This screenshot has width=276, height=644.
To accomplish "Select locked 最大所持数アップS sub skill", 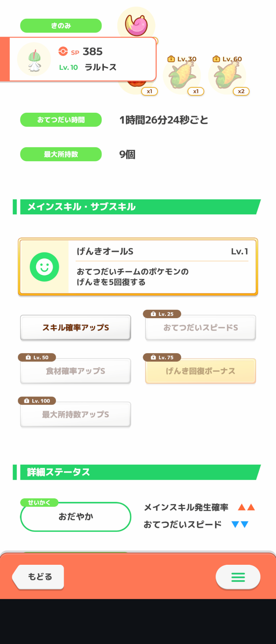I will click(x=76, y=414).
